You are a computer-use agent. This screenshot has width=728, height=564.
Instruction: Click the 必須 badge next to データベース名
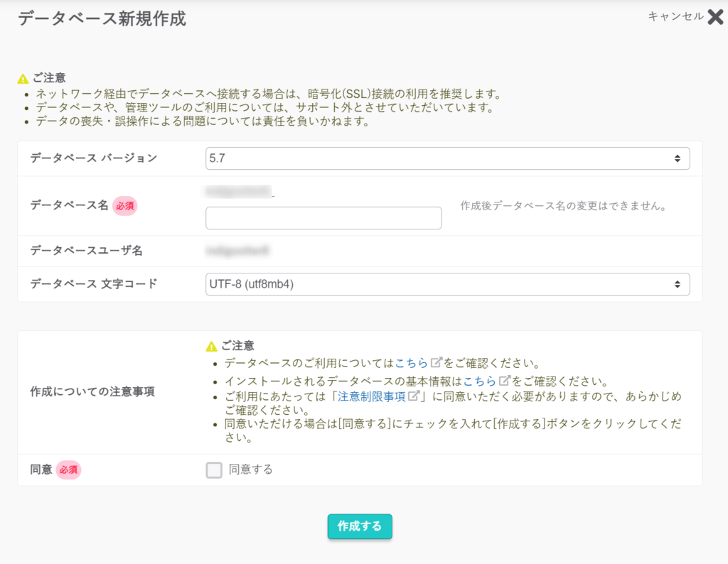(125, 206)
